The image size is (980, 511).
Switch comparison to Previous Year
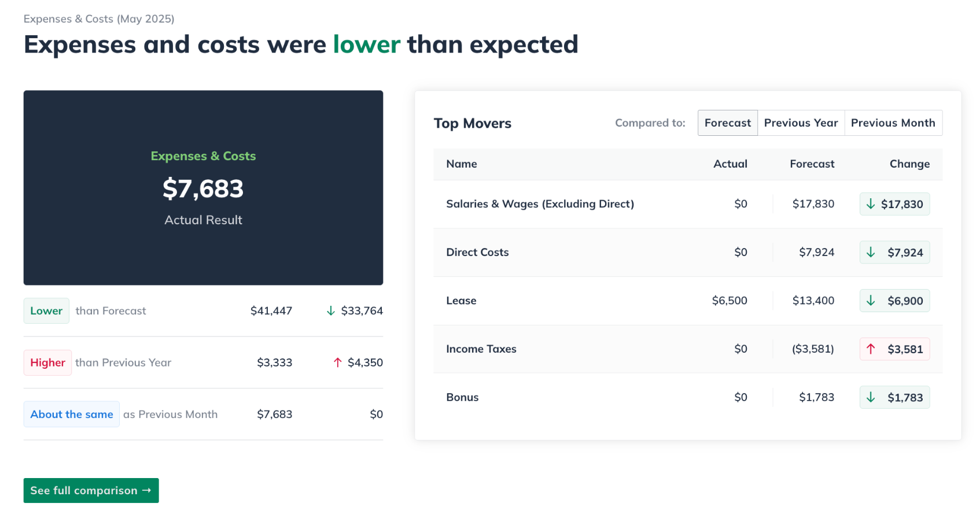coord(801,123)
